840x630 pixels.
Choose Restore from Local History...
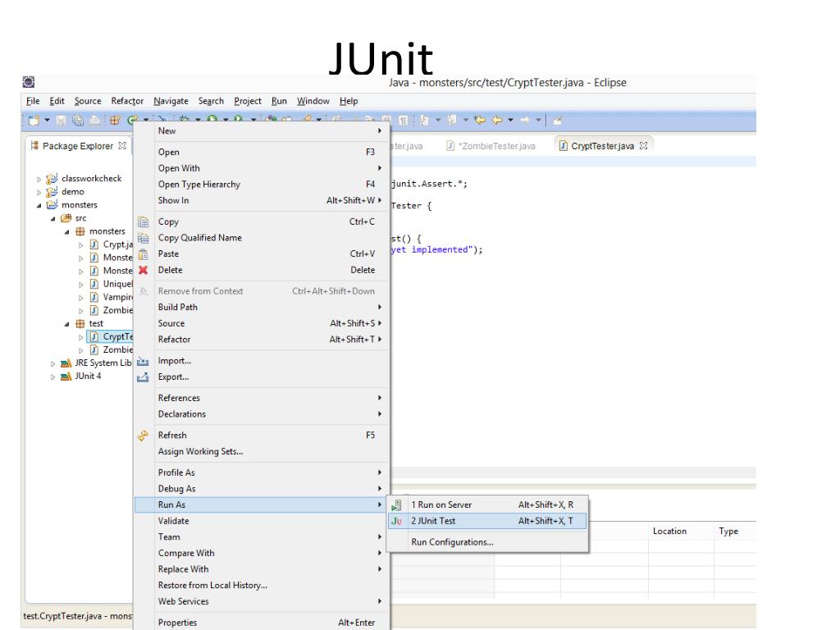(262, 586)
